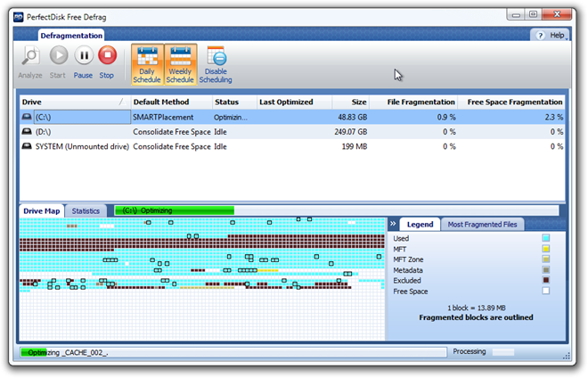Click the Analyze magnifier icon

[31, 55]
